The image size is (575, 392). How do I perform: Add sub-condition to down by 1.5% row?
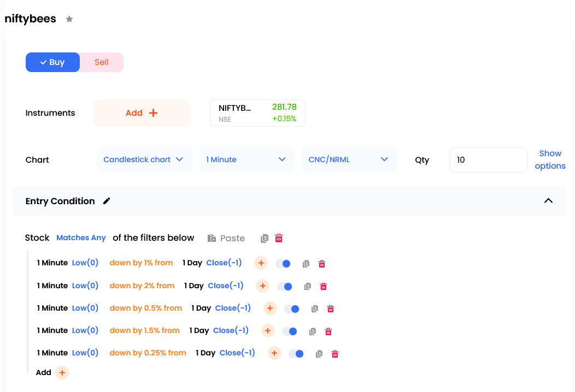[268, 330]
